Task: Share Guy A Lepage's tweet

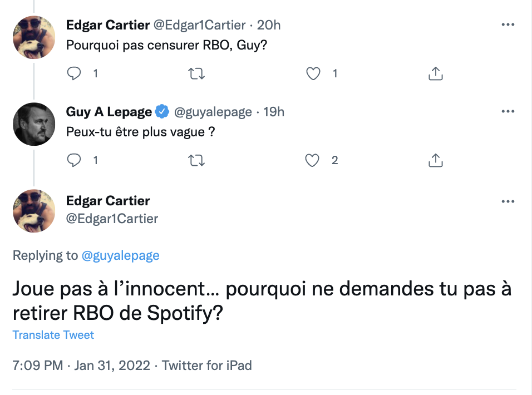Action: point(436,160)
